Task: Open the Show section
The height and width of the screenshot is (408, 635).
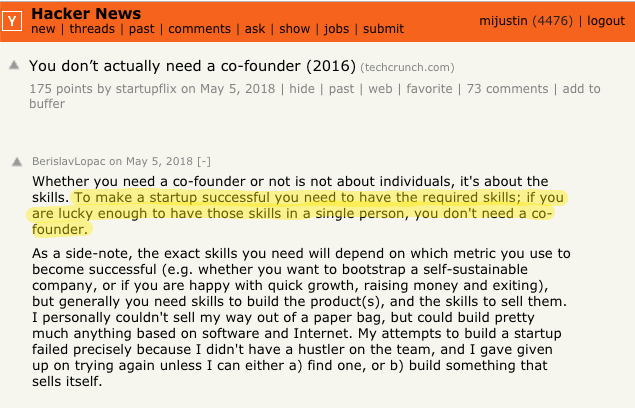Action: (x=295, y=29)
